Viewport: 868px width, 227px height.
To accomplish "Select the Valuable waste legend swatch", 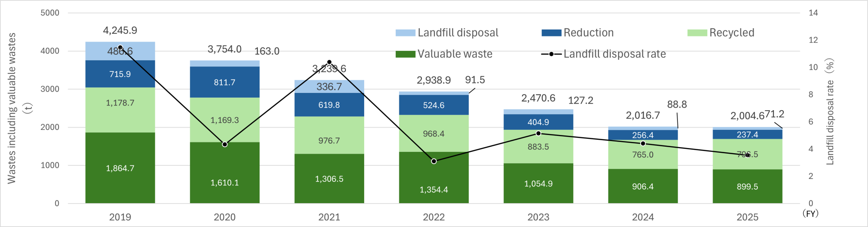I will click(x=405, y=54).
